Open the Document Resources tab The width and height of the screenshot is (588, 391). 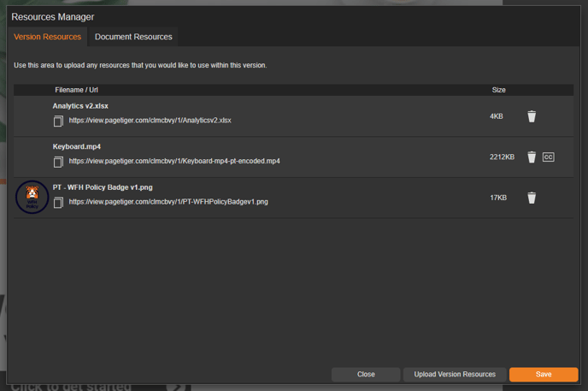(133, 37)
